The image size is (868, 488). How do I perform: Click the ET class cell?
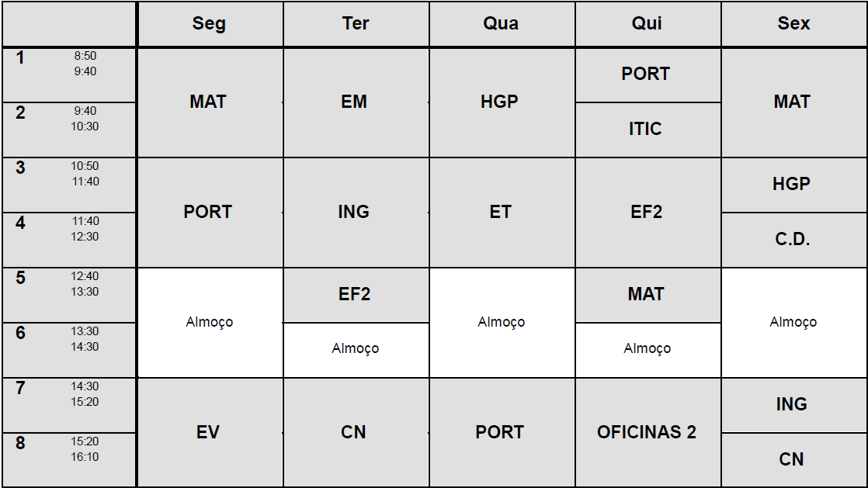click(x=501, y=213)
